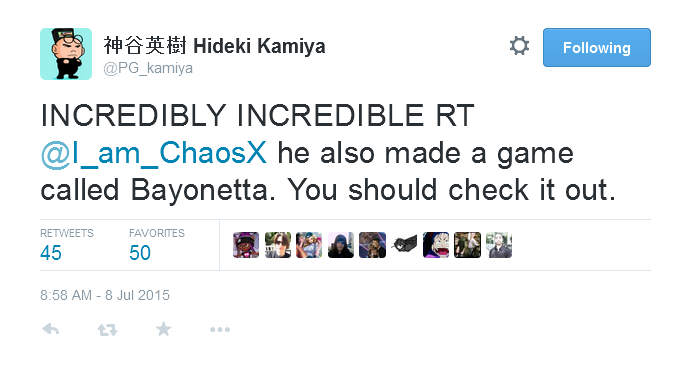The image size is (690, 366).
Task: Toggle the Following button
Action: pos(597,48)
